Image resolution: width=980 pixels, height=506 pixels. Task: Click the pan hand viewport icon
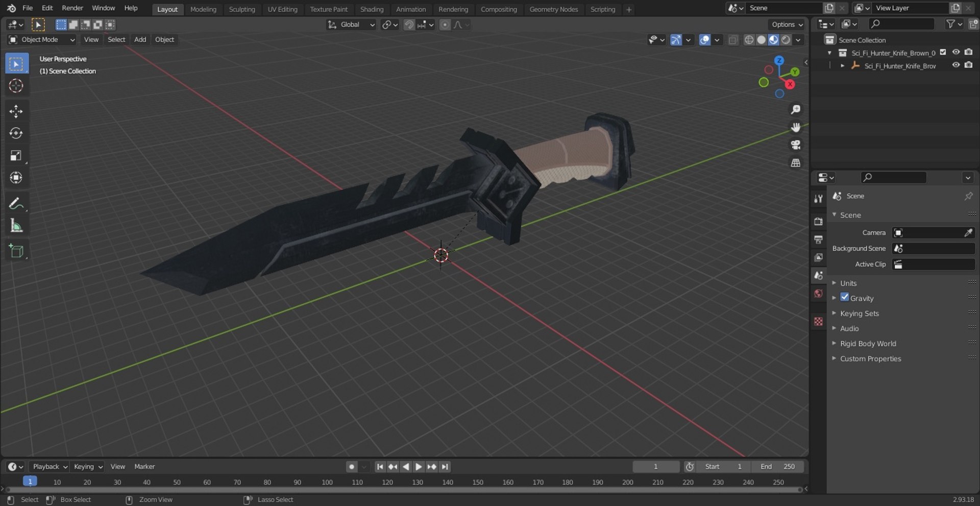795,127
